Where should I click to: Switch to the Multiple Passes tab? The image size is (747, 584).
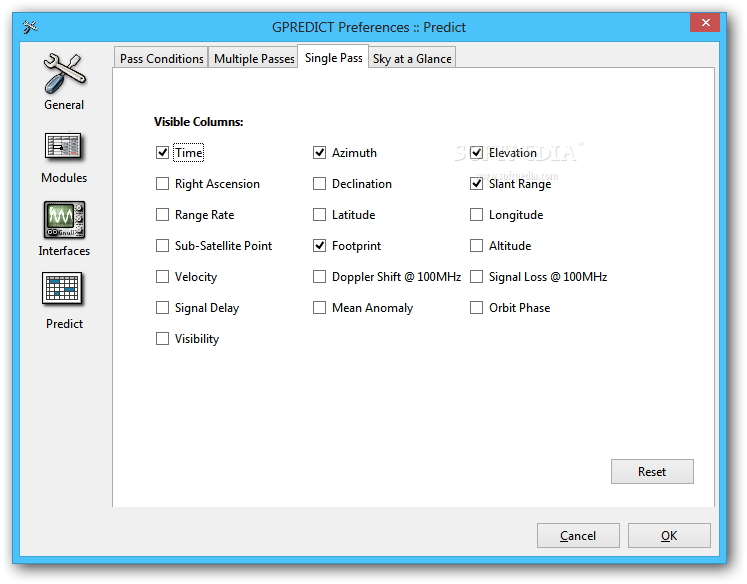click(x=253, y=59)
